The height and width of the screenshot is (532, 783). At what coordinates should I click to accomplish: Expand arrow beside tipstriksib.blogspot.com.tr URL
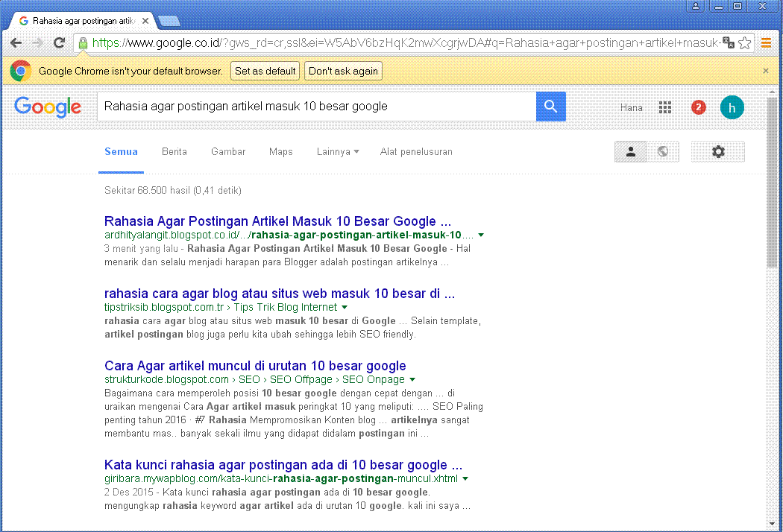click(345, 308)
